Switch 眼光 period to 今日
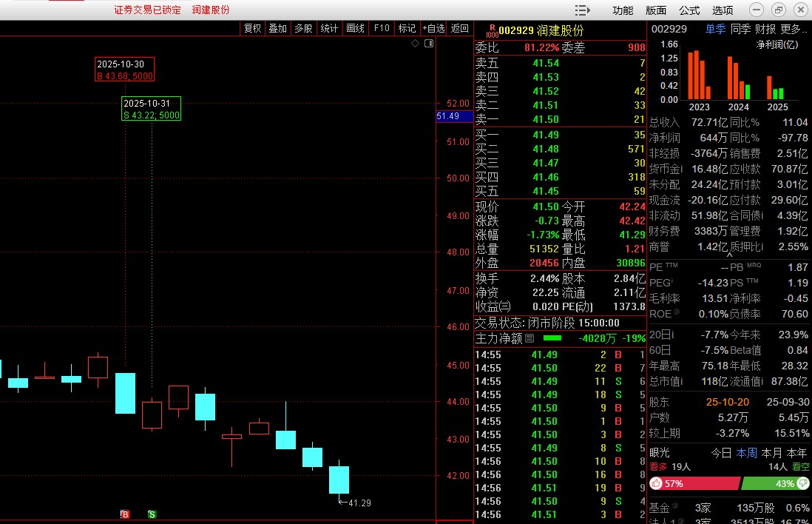Viewport: 812px width, 524px height. 721,453
